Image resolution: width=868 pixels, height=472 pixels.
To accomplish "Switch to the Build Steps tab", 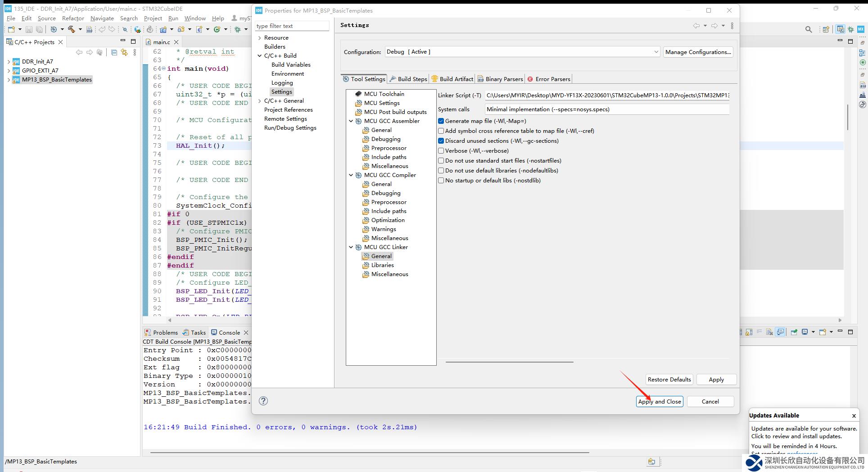I will coord(408,79).
